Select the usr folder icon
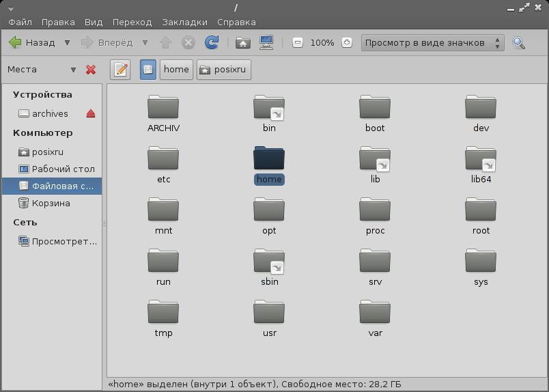Screen dimensions: 549x392 (269, 311)
